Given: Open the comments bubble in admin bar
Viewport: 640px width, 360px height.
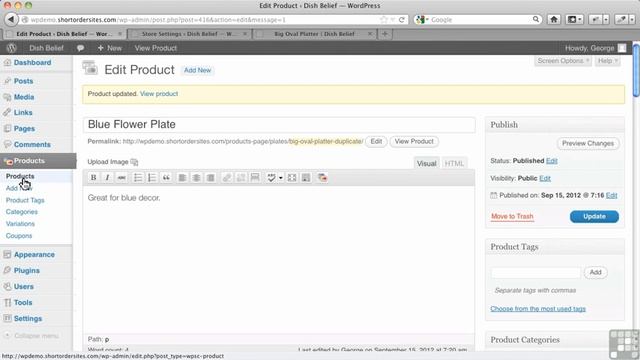Looking at the screenshot, I should tap(80, 48).
